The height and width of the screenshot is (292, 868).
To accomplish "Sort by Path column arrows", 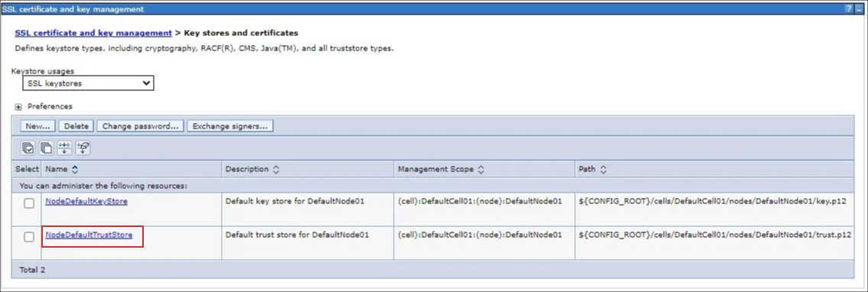I will click(603, 169).
